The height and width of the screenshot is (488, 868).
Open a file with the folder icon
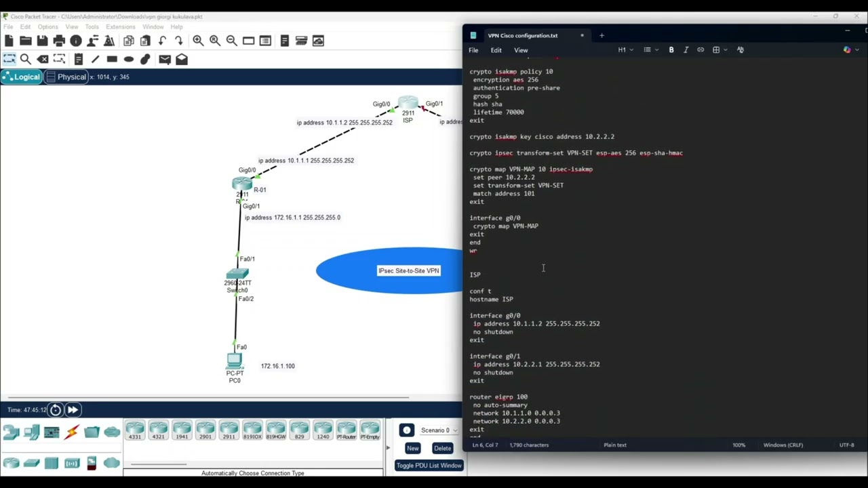(26, 41)
